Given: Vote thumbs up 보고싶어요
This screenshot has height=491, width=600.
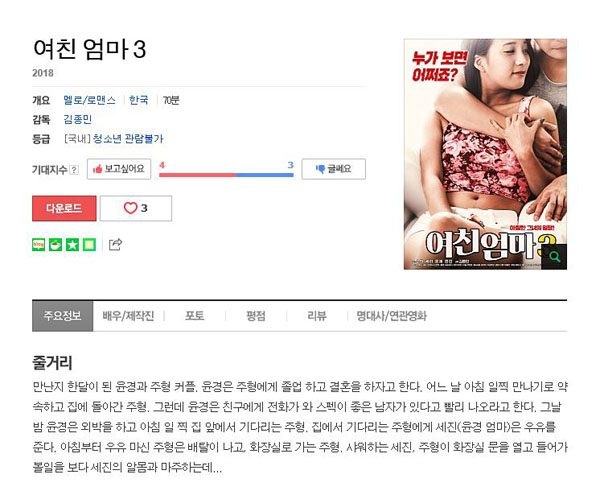Looking at the screenshot, I should coord(119,169).
